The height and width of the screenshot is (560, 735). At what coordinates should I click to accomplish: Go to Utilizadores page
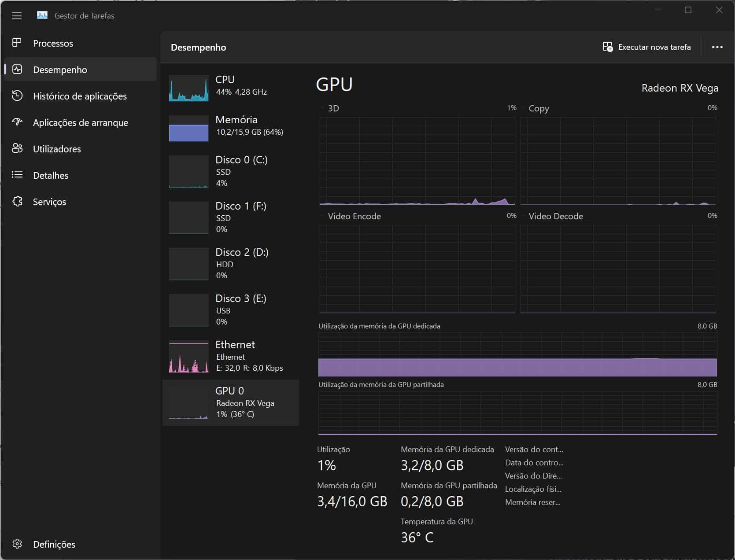pyautogui.click(x=80, y=149)
